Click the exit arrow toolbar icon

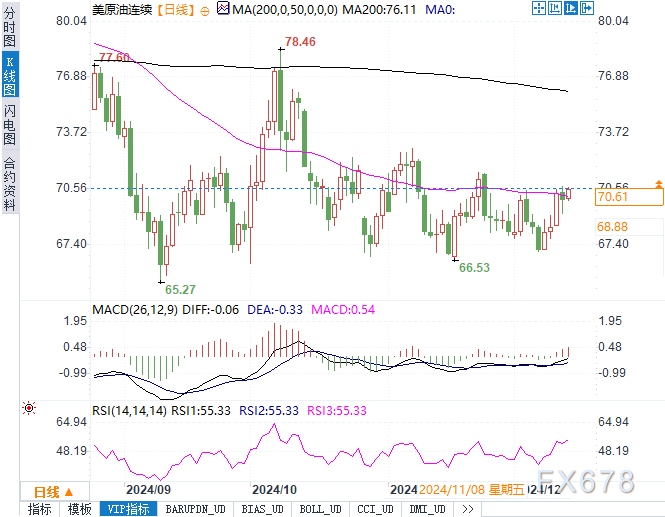pyautogui.click(x=587, y=8)
